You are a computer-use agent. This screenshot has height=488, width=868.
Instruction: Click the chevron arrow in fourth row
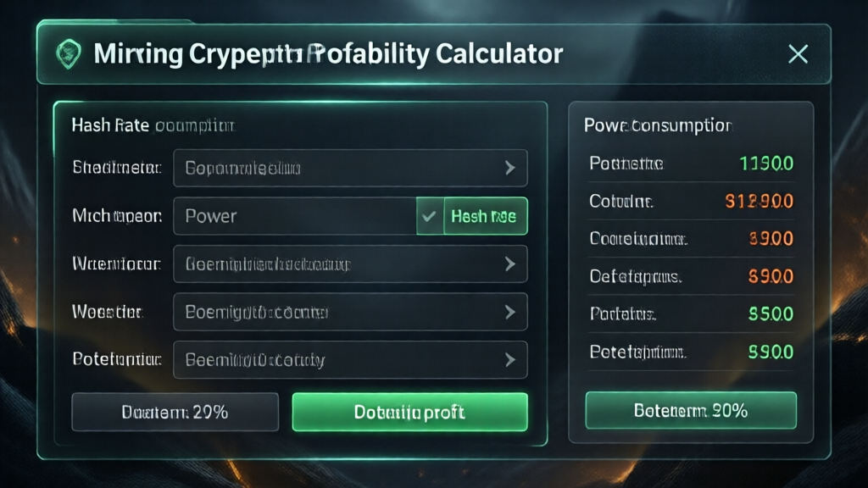coord(509,312)
